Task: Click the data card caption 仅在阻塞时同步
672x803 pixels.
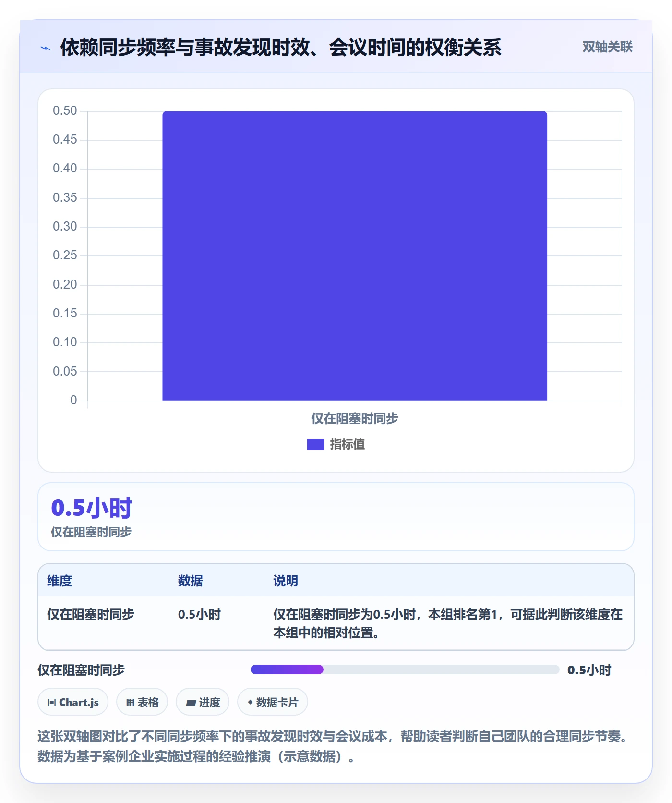Action: [91, 532]
